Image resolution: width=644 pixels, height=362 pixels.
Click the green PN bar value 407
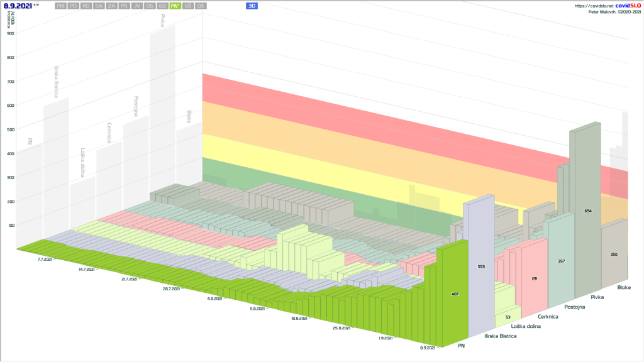tap(455, 293)
